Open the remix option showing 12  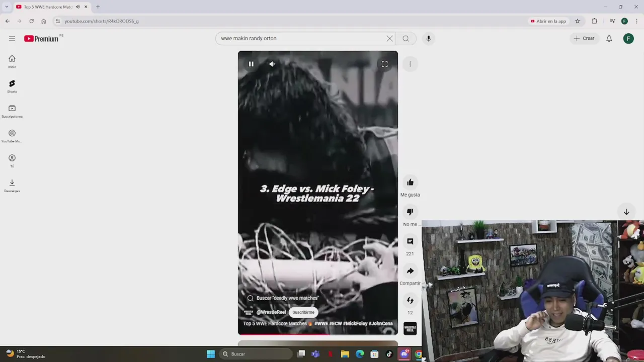[410, 301]
